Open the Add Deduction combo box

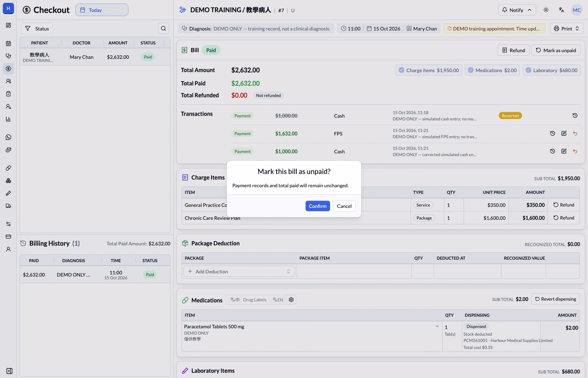pos(239,271)
